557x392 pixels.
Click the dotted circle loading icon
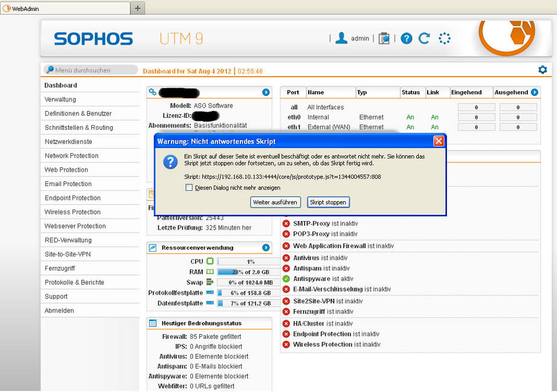445,38
